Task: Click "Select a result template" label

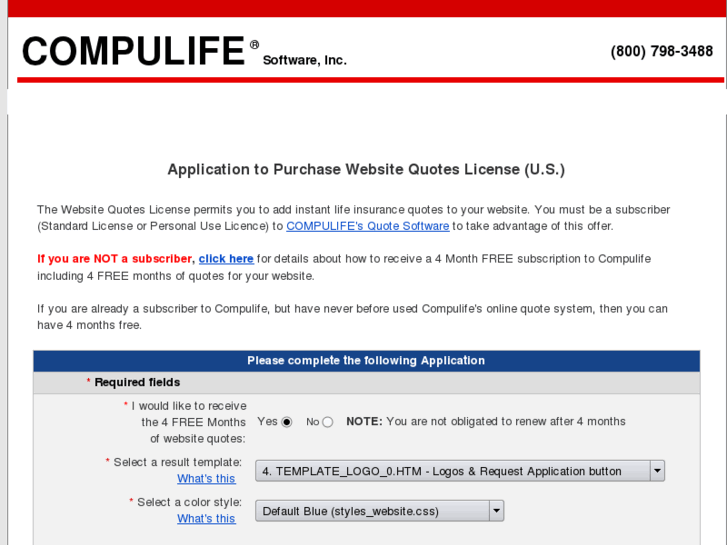Action: pos(178,462)
